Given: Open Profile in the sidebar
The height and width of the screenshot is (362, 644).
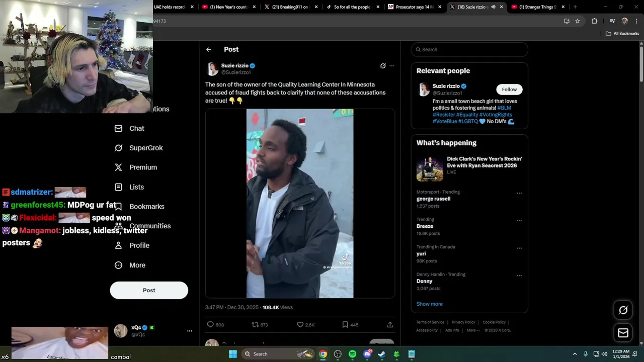Looking at the screenshot, I should (139, 245).
